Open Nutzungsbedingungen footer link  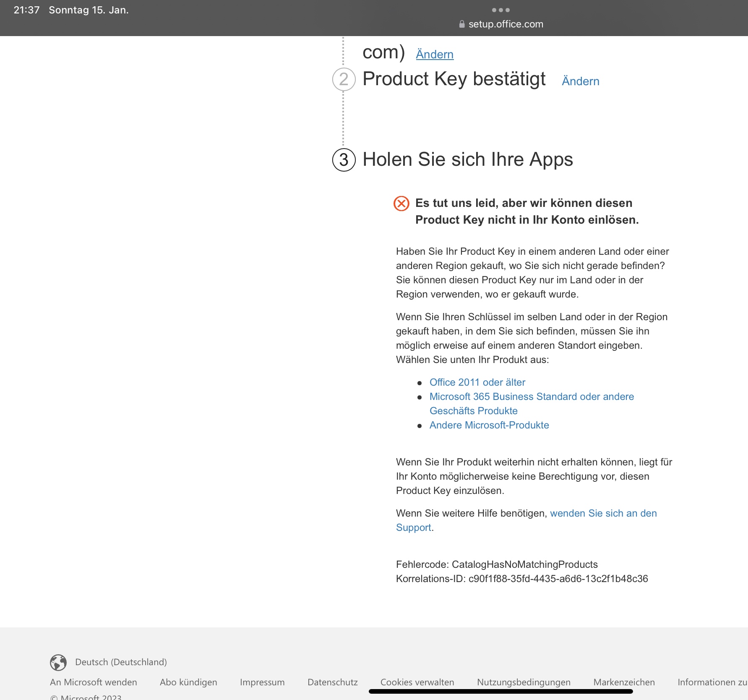[x=524, y=682]
